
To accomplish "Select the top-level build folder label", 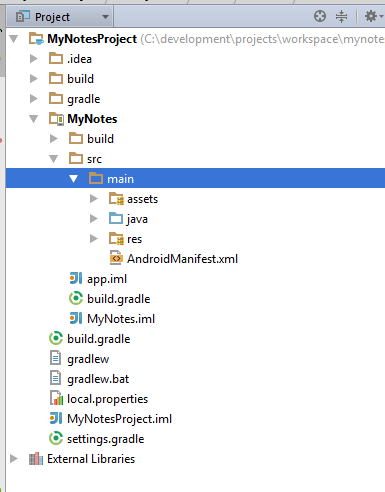I will 80,79.
